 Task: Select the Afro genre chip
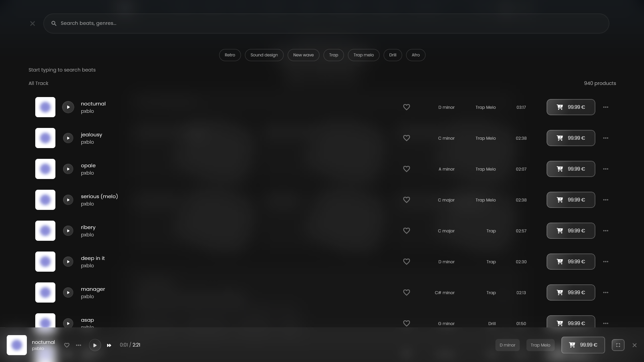pos(416,55)
